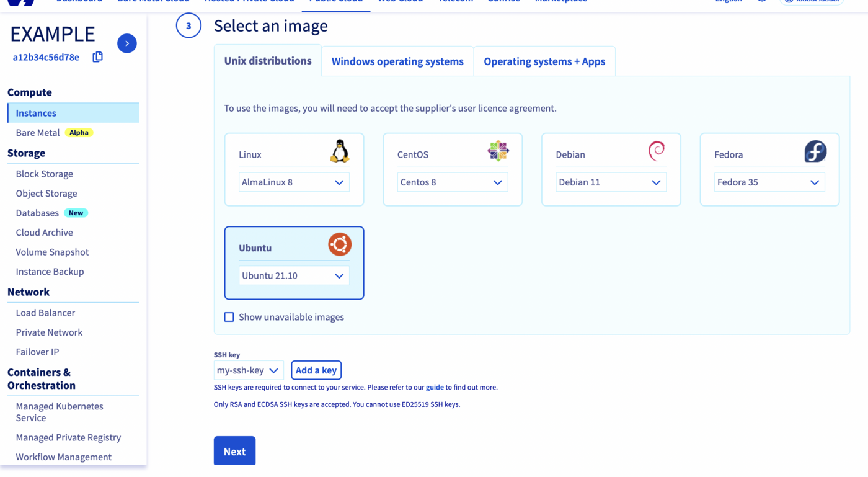Open the my-ssh-key SSH key dropdown
The width and height of the screenshot is (868, 477).
click(x=248, y=370)
